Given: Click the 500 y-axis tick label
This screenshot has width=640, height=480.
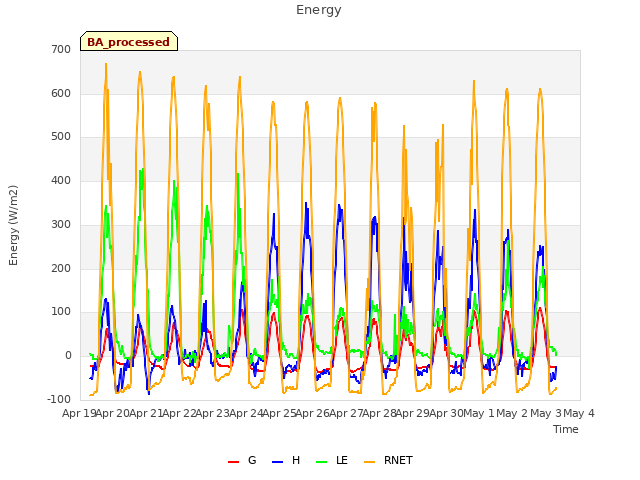Looking at the screenshot, I should (x=61, y=137).
